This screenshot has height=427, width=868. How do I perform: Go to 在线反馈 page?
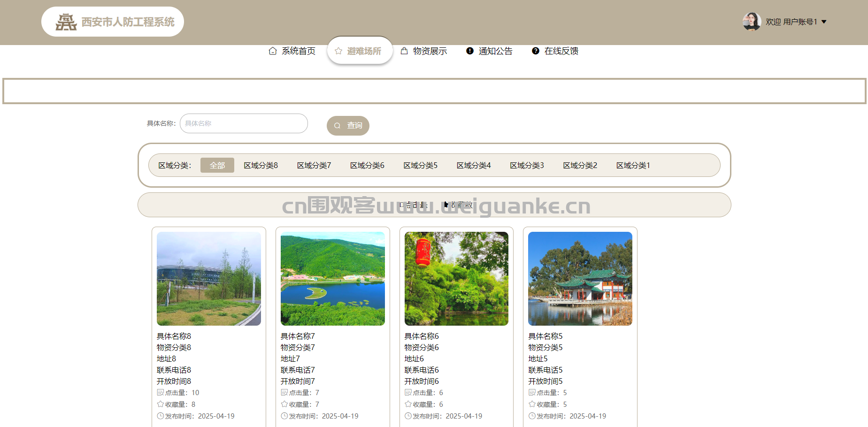point(561,51)
